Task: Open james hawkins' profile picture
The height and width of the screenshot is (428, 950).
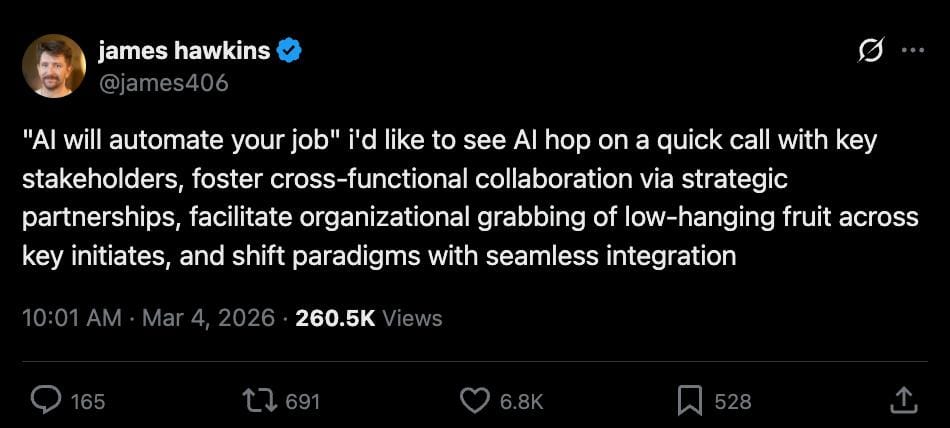Action: [54, 66]
